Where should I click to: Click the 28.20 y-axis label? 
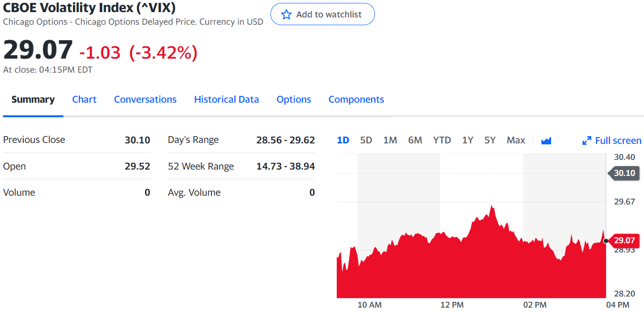pos(624,294)
